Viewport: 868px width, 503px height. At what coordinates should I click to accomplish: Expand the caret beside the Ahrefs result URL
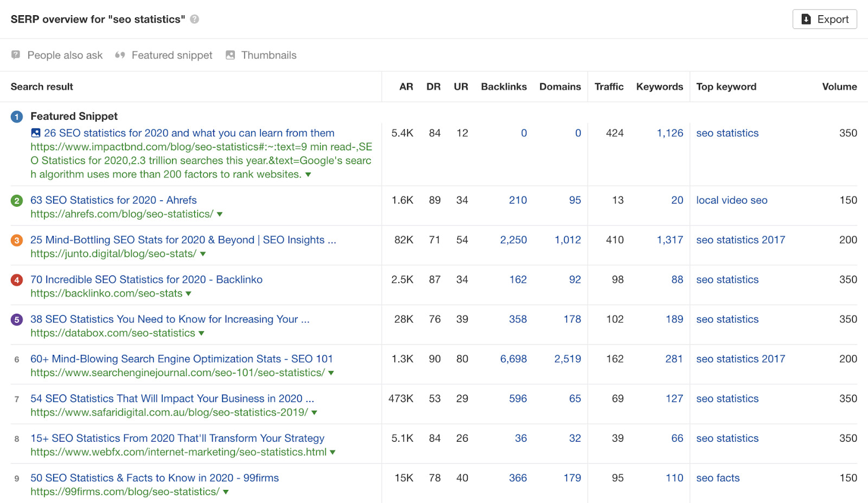tap(219, 214)
